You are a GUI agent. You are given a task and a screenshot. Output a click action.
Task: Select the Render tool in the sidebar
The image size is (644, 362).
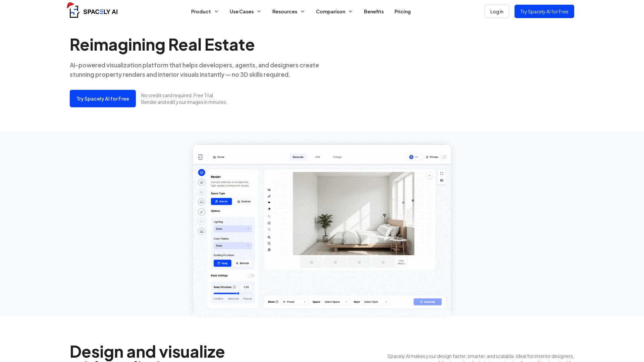[202, 173]
